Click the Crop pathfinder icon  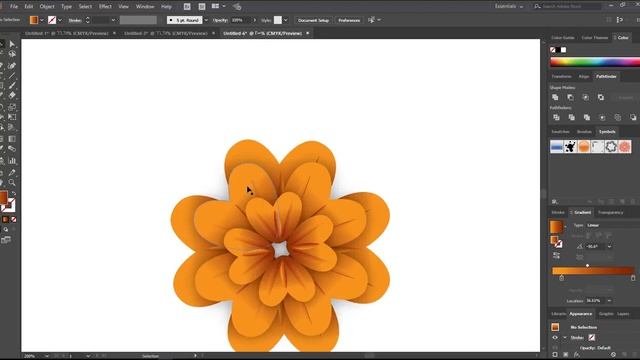(x=602, y=118)
